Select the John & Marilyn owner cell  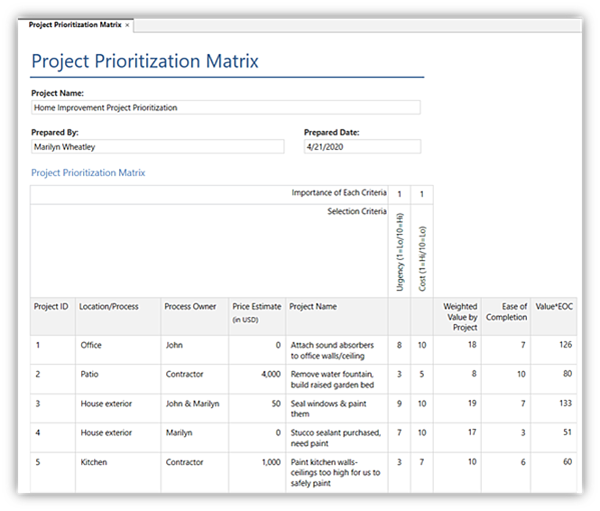pyautogui.click(x=195, y=408)
